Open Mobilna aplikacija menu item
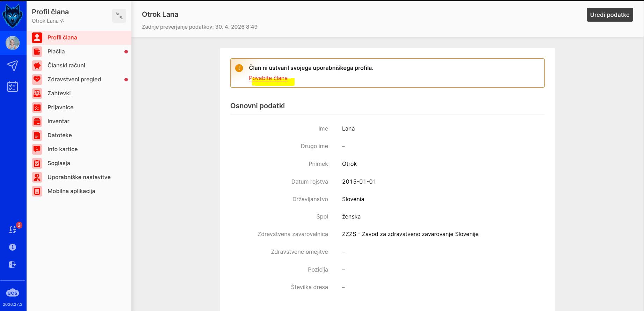Screen dimensions: 644x311 tap(79, 191)
